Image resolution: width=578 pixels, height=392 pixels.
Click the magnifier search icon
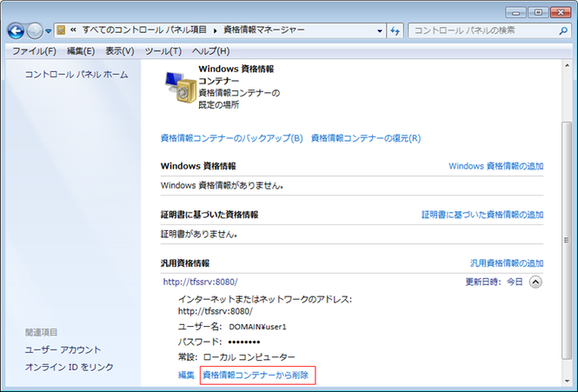(563, 31)
